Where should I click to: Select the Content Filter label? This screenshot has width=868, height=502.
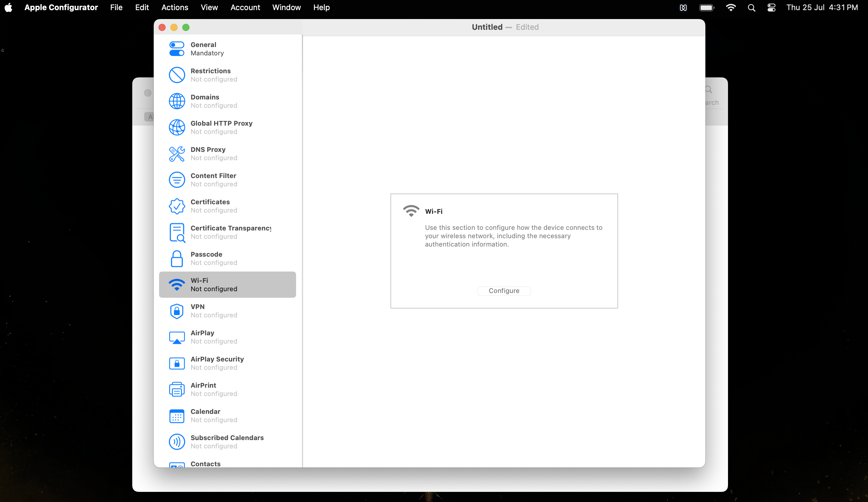[213, 176]
